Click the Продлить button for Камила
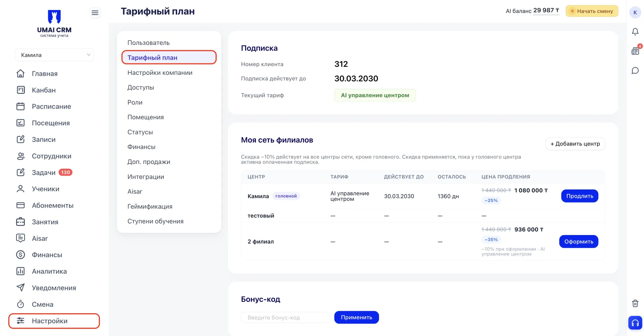Image resolution: width=644 pixels, height=336 pixels. [580, 196]
